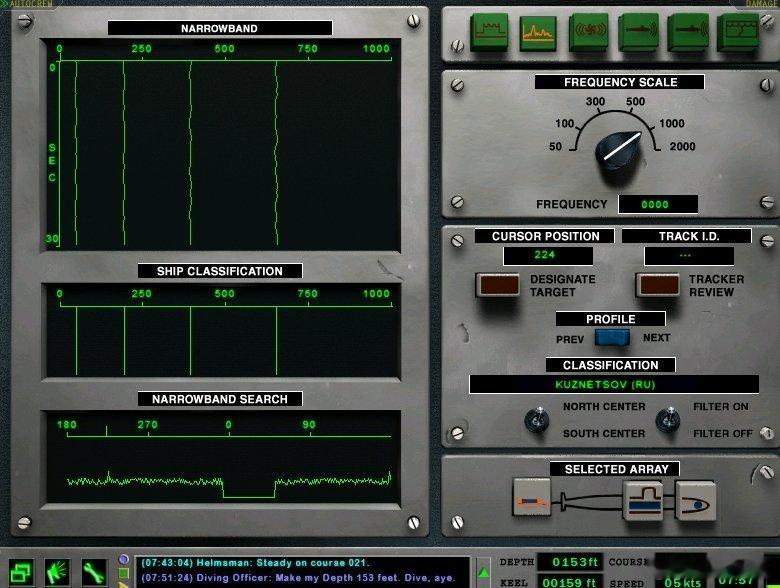Click the Track I.D. readout field
The height and width of the screenshot is (588, 780).
point(689,256)
